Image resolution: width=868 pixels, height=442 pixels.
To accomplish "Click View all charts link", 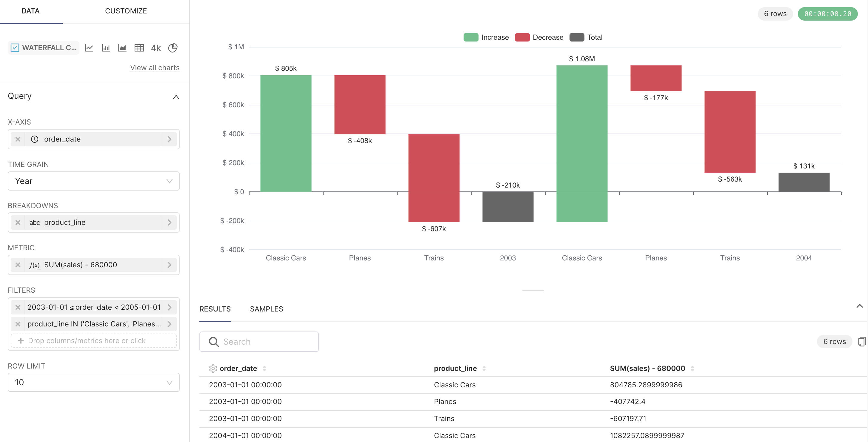I will tap(155, 67).
